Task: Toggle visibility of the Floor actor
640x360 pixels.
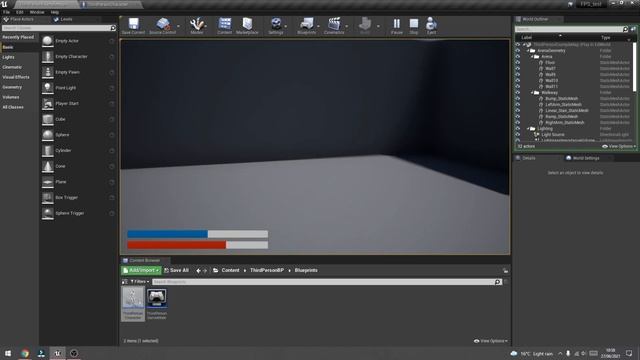Action: coord(518,62)
